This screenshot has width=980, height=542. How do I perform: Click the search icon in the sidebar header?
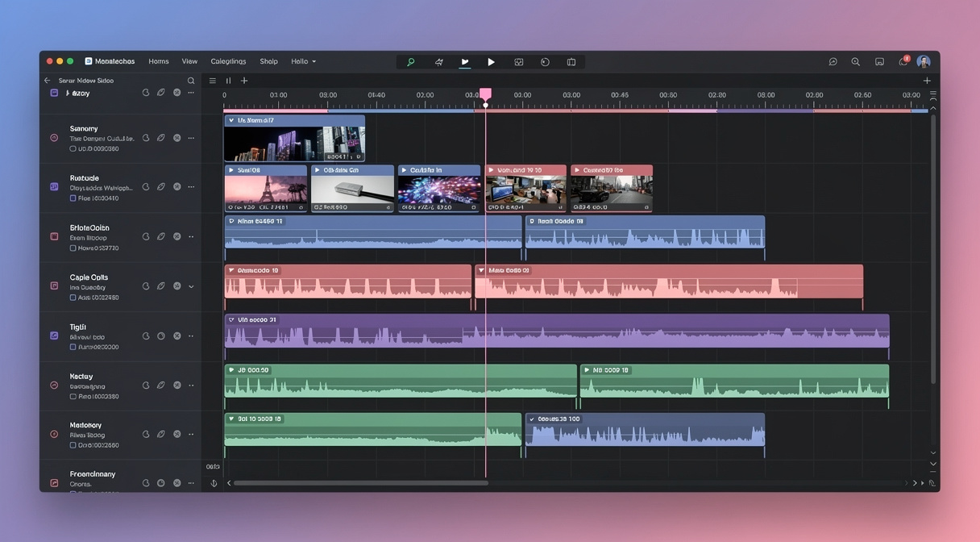tap(191, 81)
